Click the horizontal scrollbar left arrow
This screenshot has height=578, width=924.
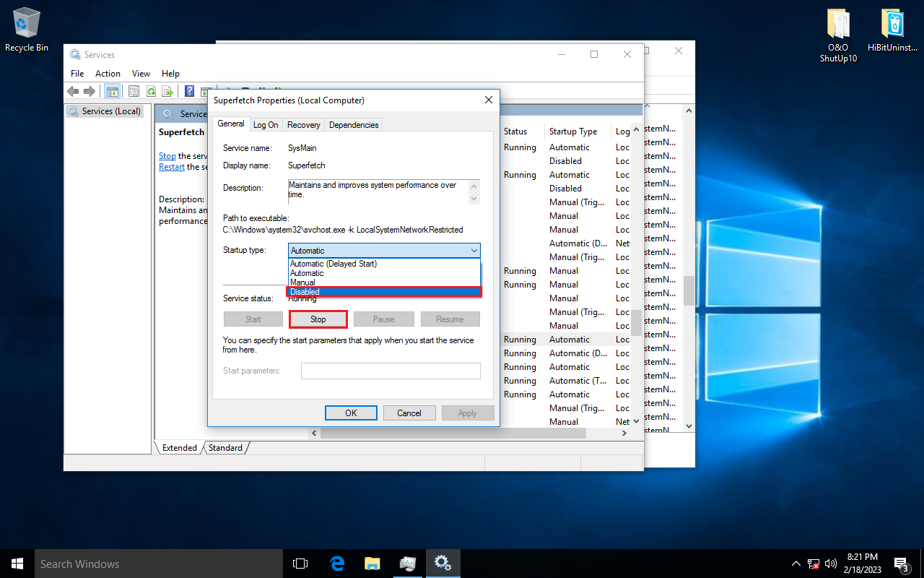click(314, 433)
